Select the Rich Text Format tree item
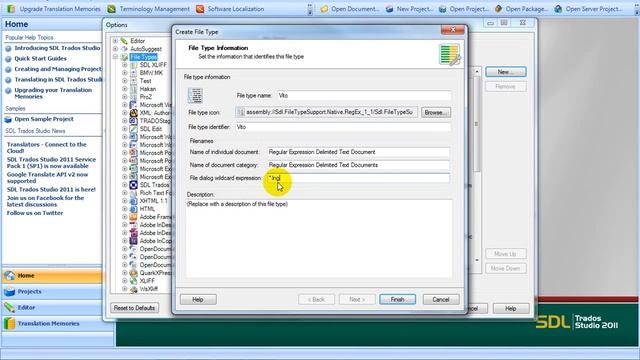 click(156, 193)
